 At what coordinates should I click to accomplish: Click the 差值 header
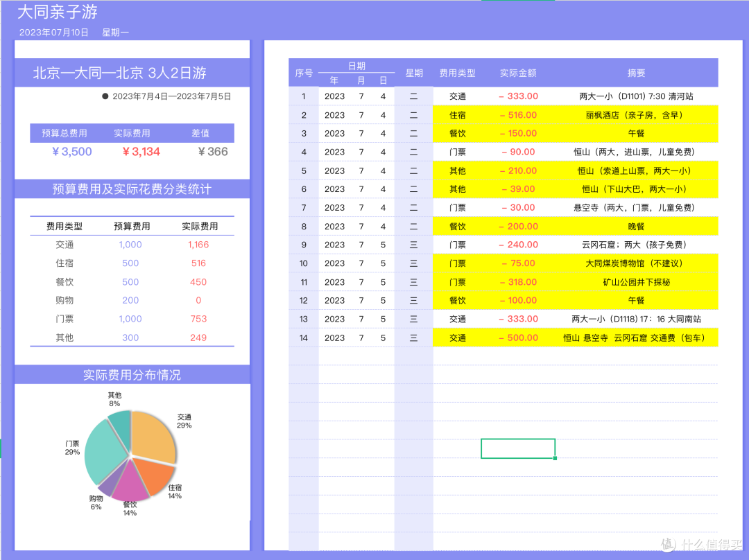tap(200, 133)
